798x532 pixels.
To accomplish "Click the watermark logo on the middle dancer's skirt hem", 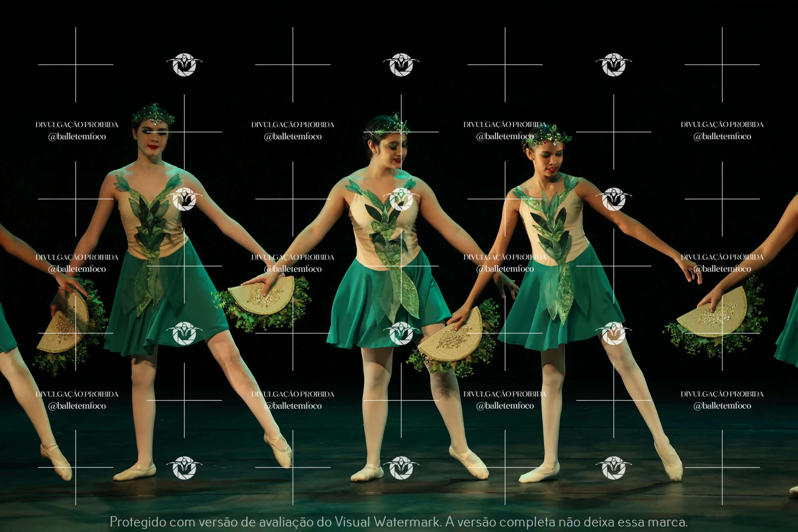I will pyautogui.click(x=401, y=334).
